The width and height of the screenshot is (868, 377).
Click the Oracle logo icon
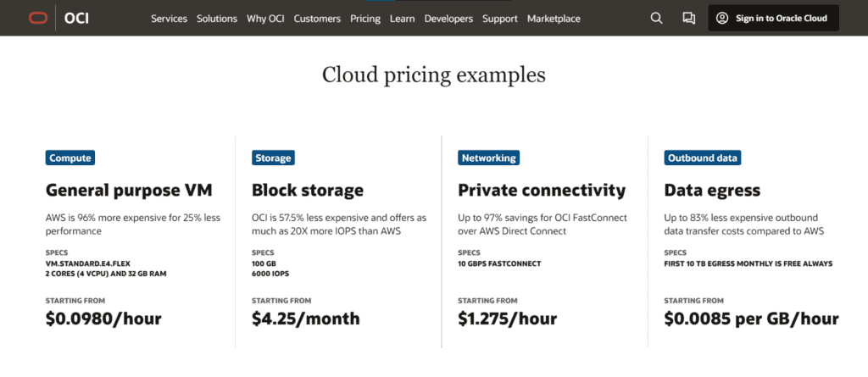[39, 19]
